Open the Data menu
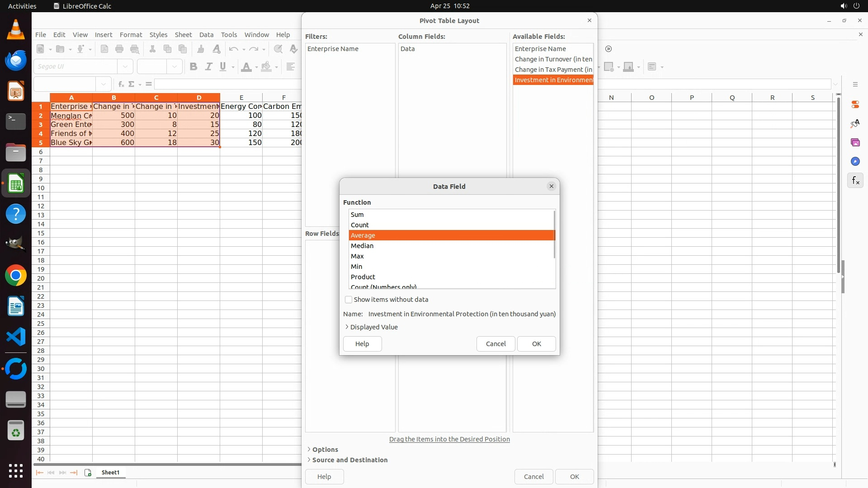This screenshot has width=868, height=488. tap(206, 35)
